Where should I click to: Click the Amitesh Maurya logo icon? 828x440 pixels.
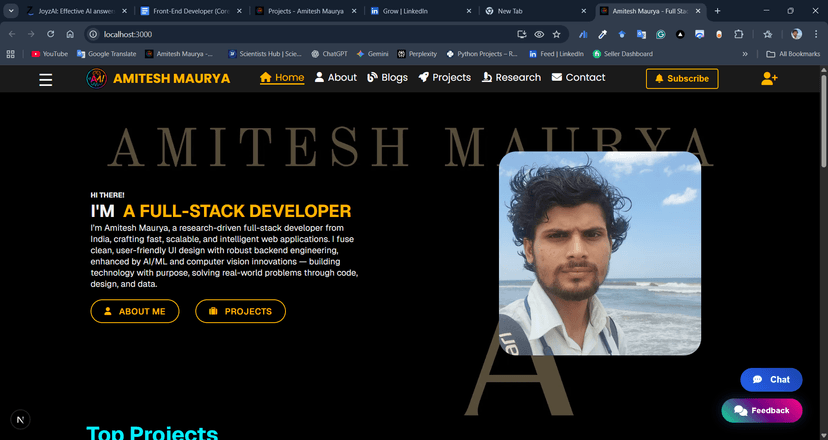pyautogui.click(x=97, y=78)
